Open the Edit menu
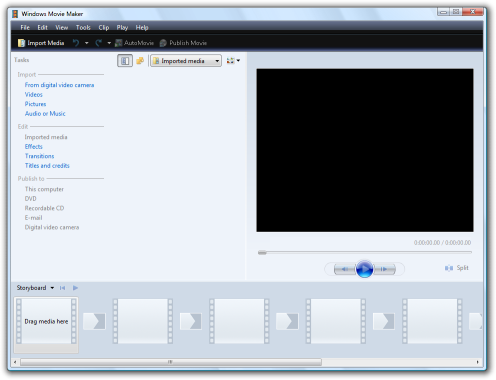 coord(42,27)
